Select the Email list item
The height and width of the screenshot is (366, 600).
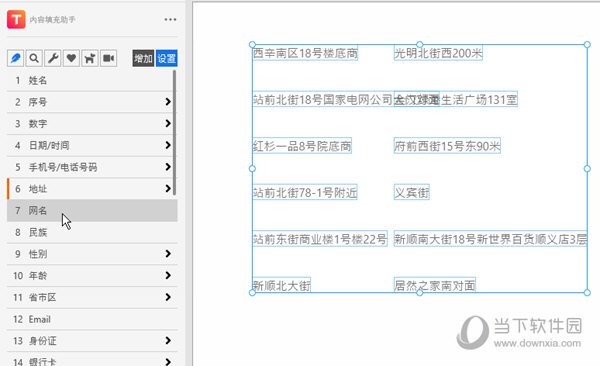click(x=92, y=319)
